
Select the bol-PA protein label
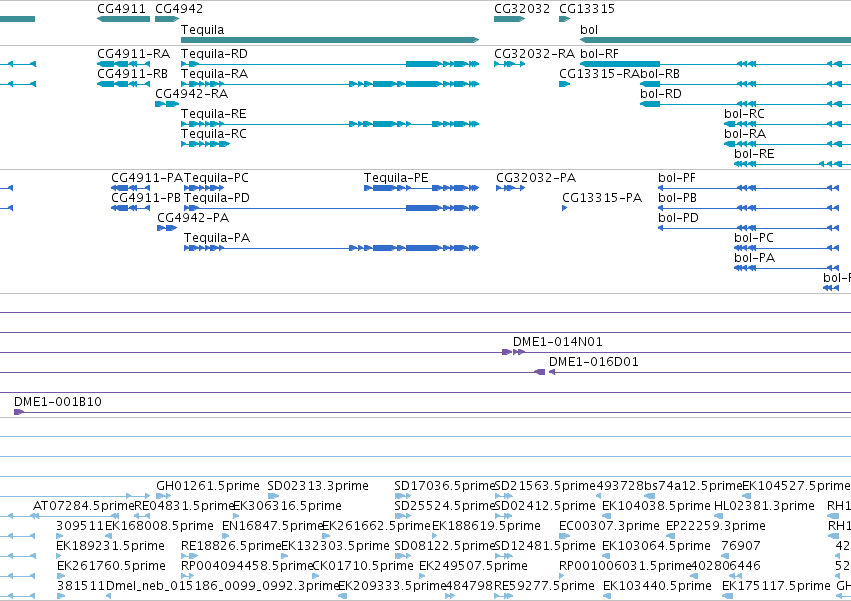coord(754,258)
